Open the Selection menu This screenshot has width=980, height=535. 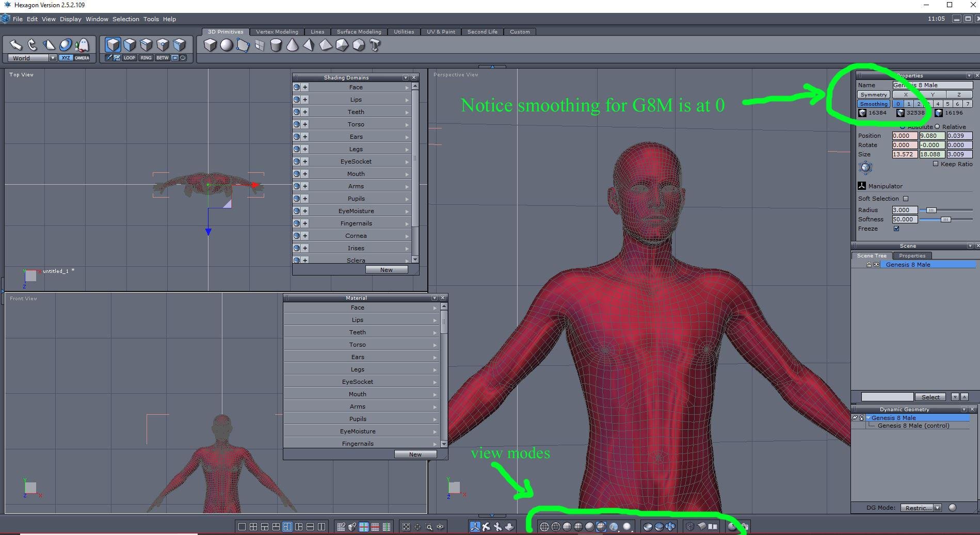tap(126, 19)
